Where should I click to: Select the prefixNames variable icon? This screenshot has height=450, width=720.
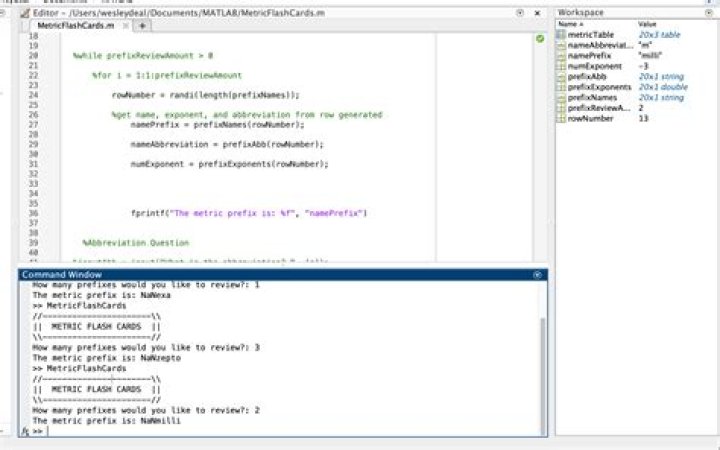click(561, 98)
